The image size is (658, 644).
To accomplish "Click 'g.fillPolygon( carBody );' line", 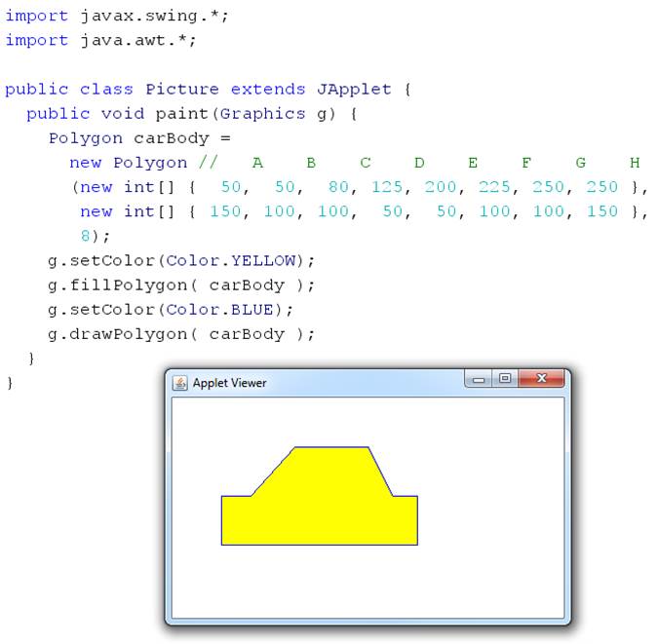I will (x=181, y=285).
